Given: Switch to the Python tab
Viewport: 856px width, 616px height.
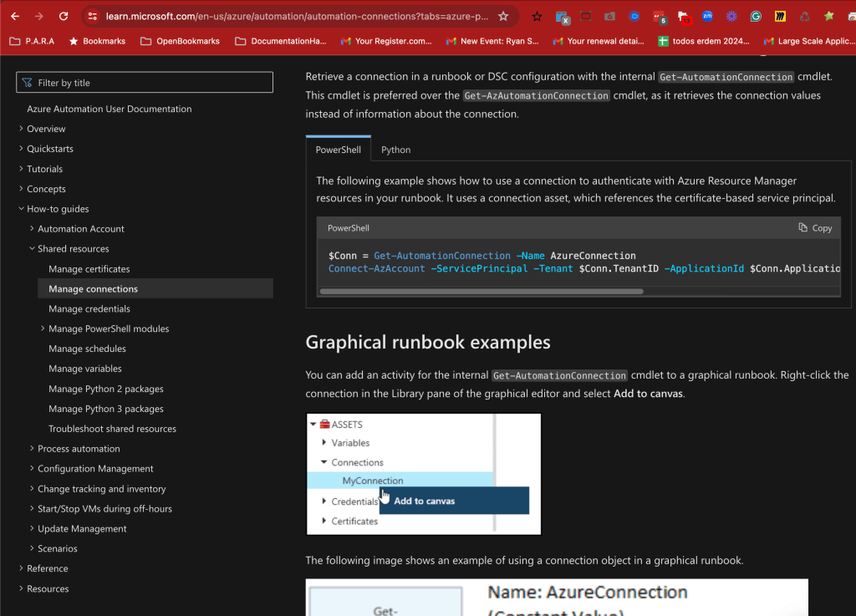Looking at the screenshot, I should point(395,149).
